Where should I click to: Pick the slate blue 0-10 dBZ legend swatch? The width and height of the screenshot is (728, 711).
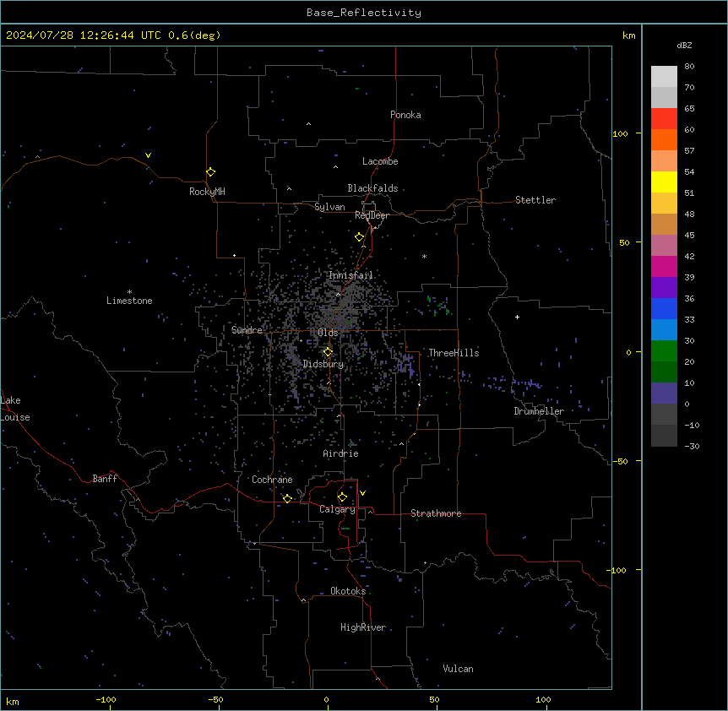pos(664,393)
